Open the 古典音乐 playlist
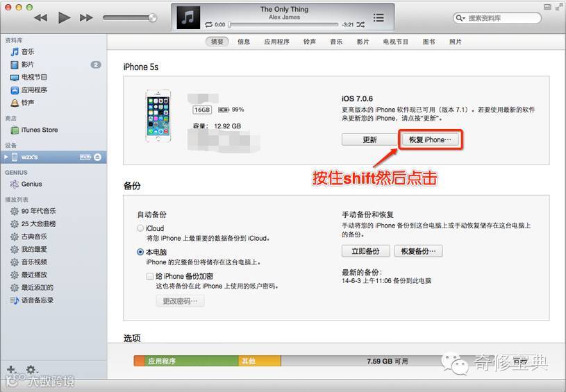This screenshot has height=392, width=566. point(53,237)
